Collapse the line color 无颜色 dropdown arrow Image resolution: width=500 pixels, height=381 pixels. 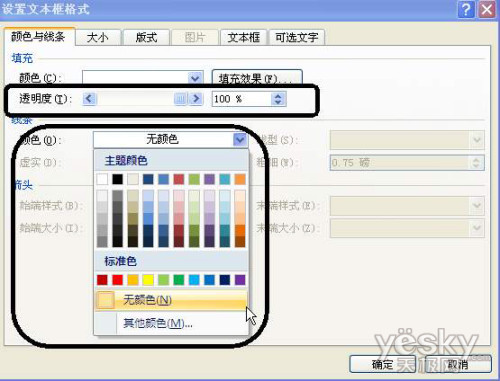240,140
